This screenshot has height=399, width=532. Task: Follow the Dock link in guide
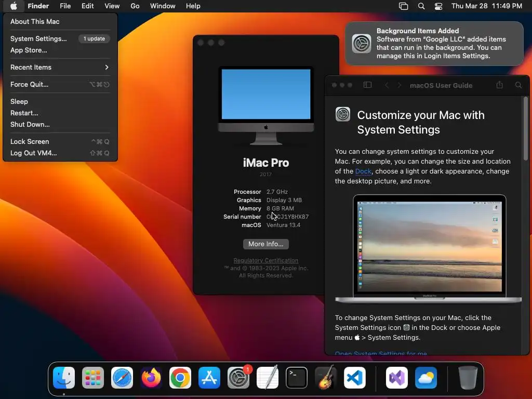tap(363, 171)
